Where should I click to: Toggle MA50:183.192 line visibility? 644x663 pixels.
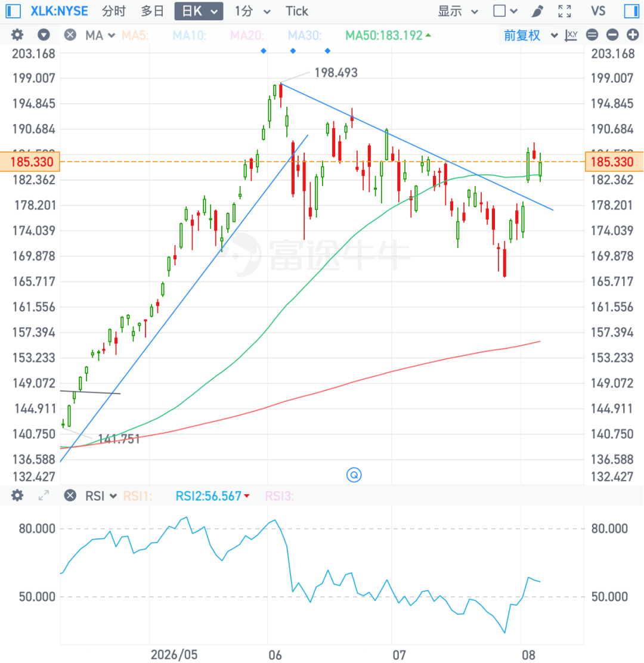[388, 36]
